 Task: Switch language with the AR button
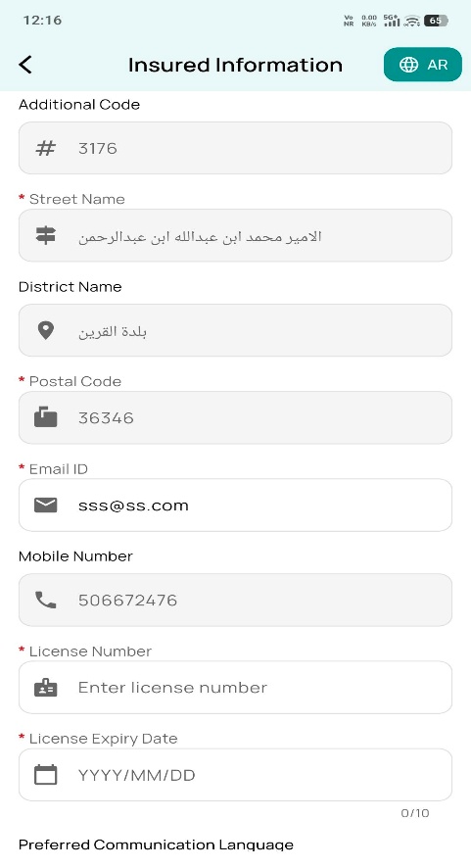(x=423, y=65)
